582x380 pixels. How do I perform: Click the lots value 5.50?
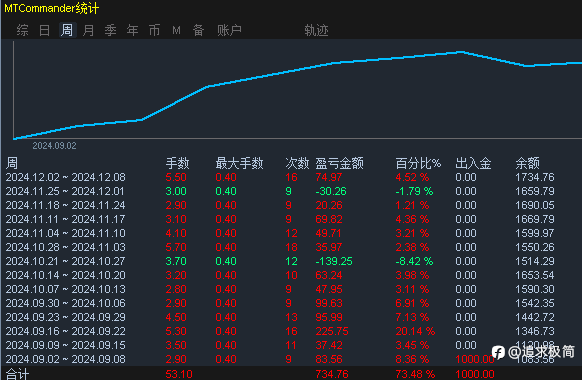click(176, 177)
